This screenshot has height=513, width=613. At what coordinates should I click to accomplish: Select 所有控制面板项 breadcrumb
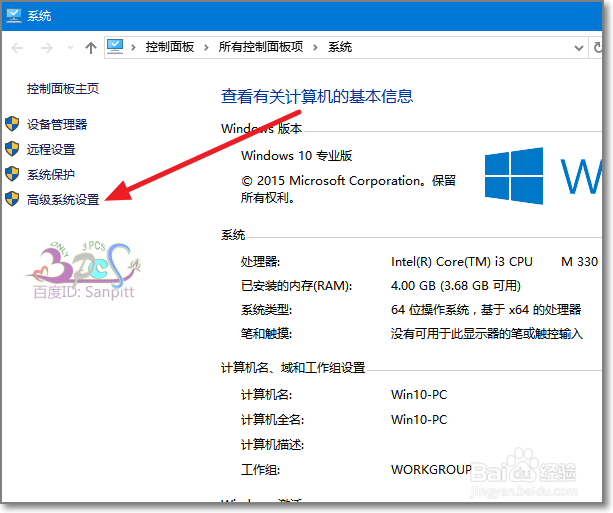(x=261, y=47)
